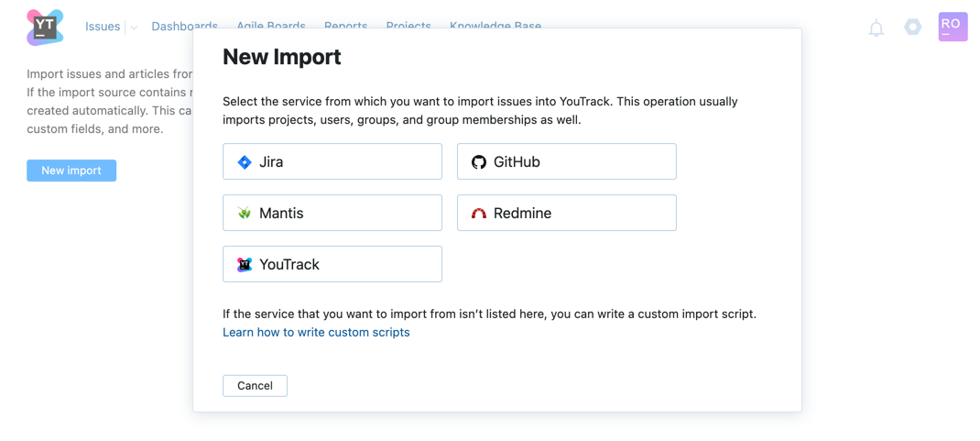Click the Jira diamond icon
Screen dimensions: 980x441
click(x=245, y=162)
